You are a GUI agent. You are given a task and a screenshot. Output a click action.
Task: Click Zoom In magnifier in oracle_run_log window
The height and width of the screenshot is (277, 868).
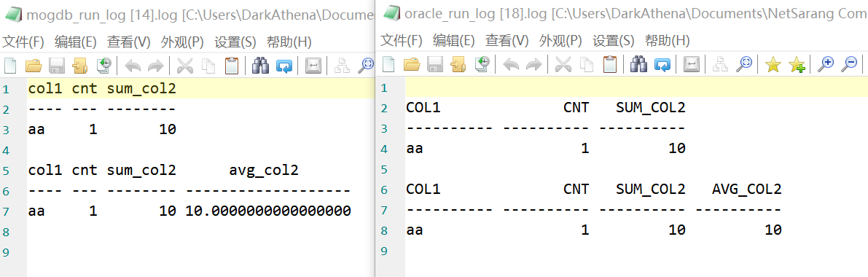tap(826, 64)
